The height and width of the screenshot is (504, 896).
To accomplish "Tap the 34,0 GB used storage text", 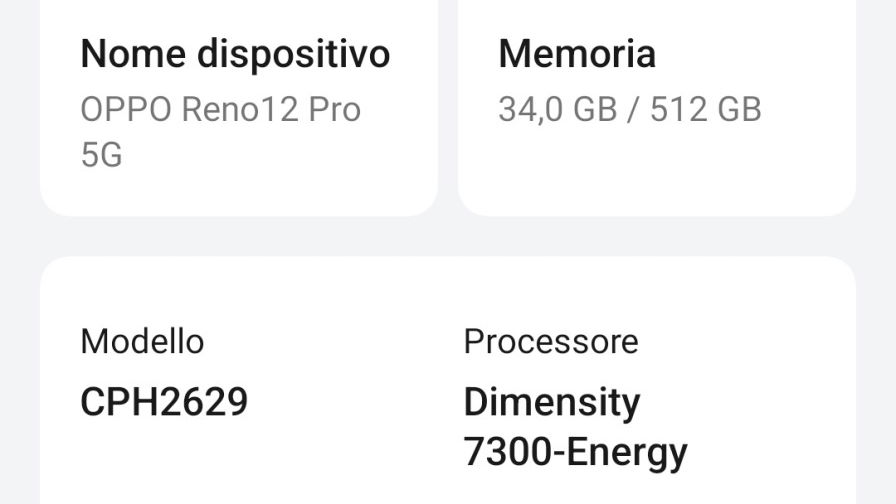I will (x=558, y=109).
